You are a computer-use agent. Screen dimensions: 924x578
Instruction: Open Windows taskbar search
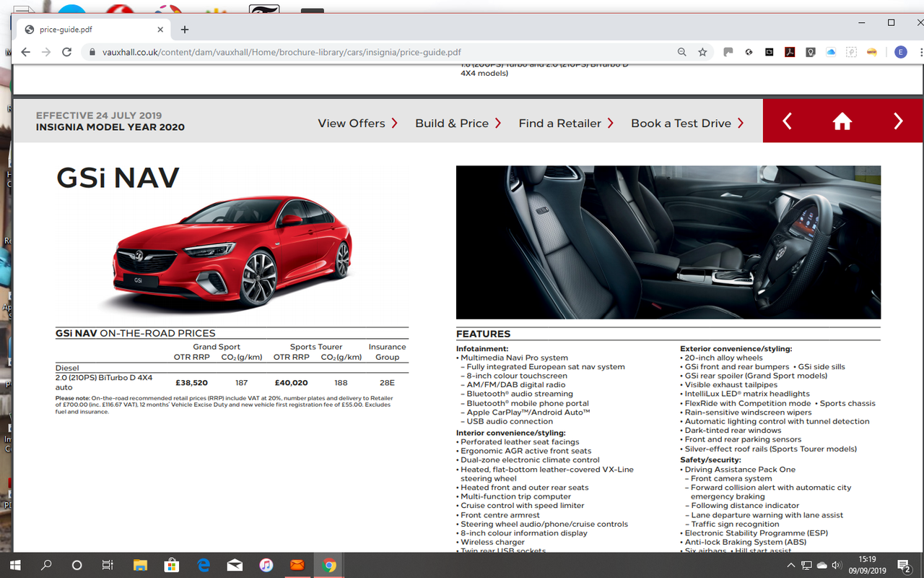click(46, 565)
